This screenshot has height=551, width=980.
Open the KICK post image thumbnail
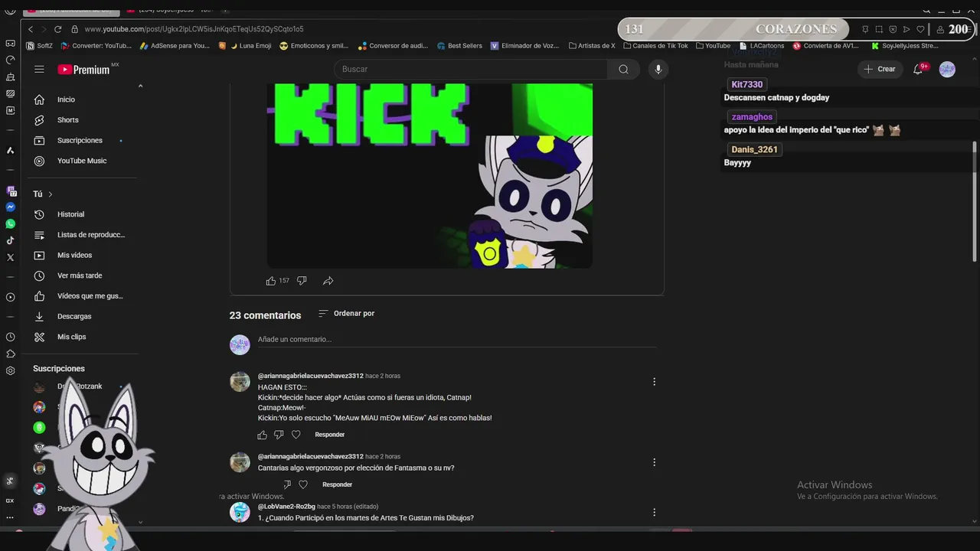tap(430, 176)
